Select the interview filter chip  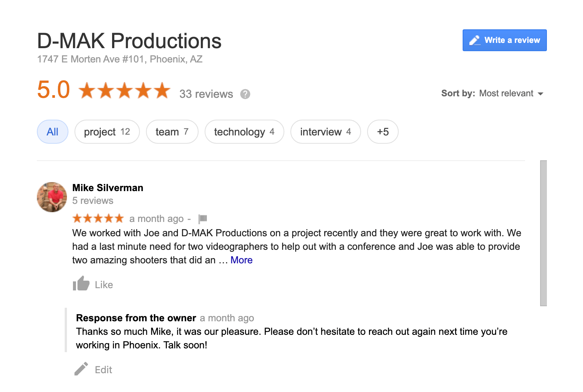[x=326, y=132]
